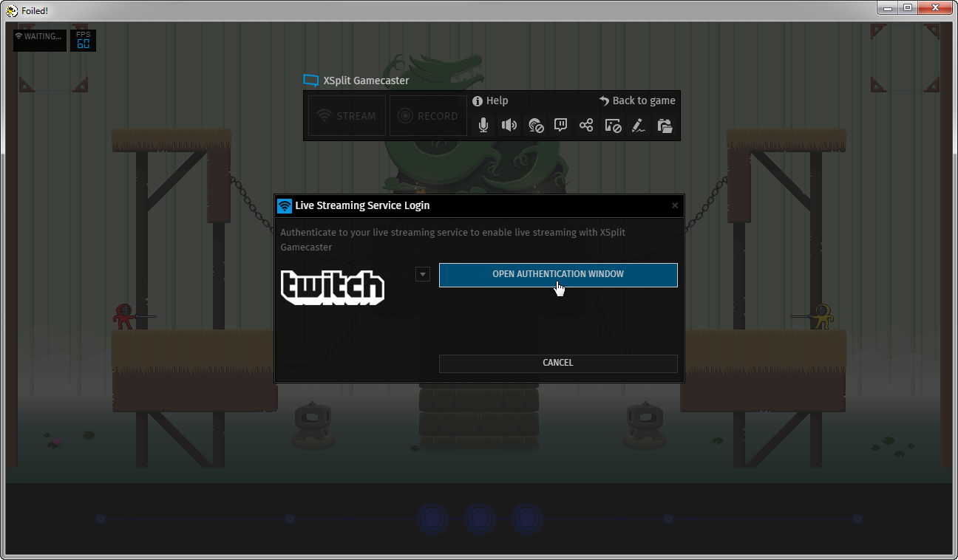Click Open Authentication Window button
This screenshot has width=958, height=560.
558,275
